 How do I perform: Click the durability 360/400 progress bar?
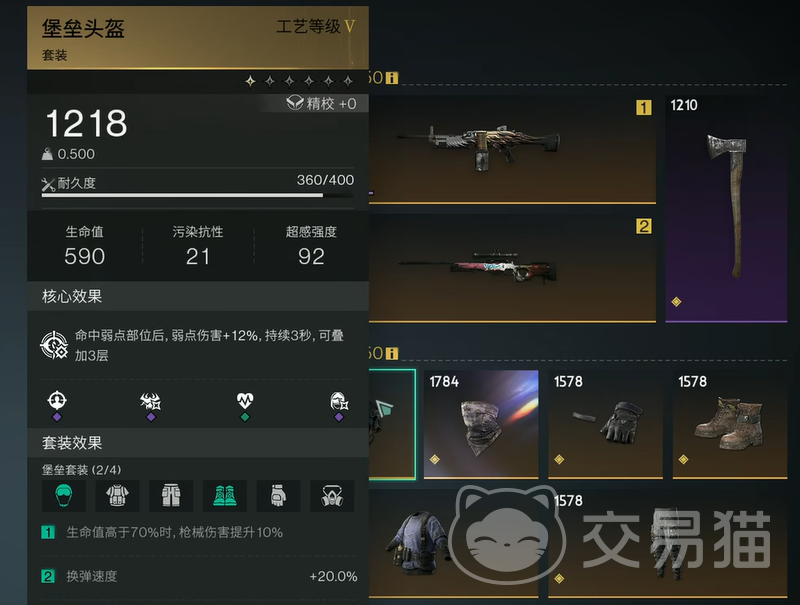point(198,195)
